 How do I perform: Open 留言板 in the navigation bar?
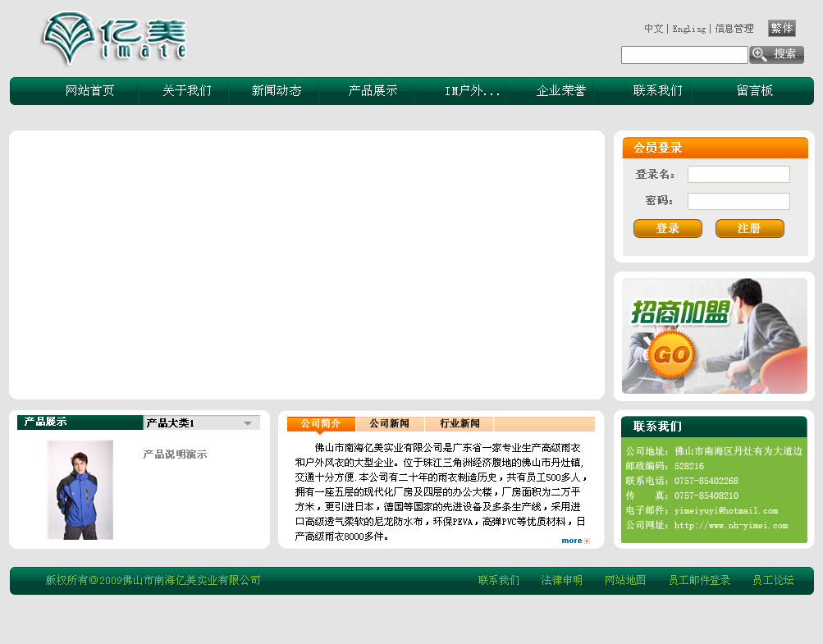(x=754, y=91)
